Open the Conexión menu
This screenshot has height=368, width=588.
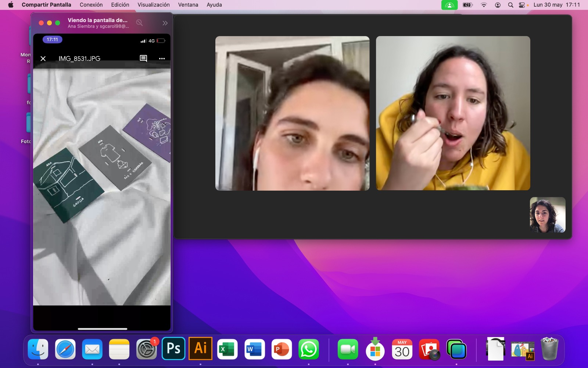pos(91,5)
